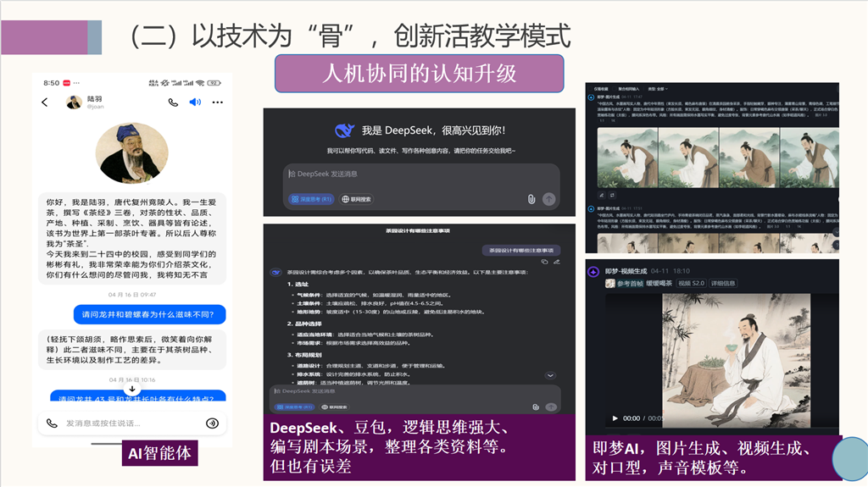Viewport: 868px width, 487px height.
Task: Tap the back arrow in the 陆羽 chat
Action: 45,102
